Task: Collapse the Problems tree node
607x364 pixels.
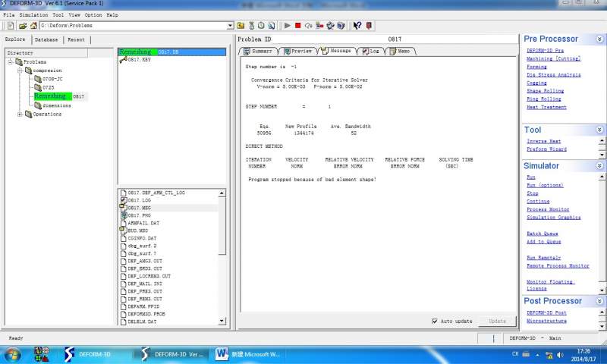Action: pos(10,62)
